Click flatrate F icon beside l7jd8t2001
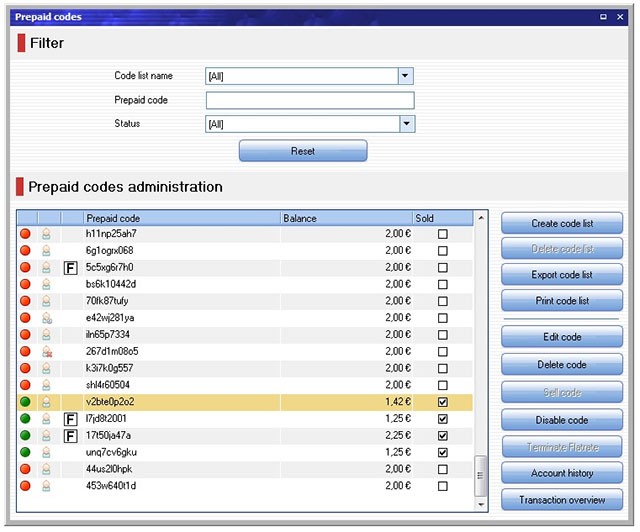The height and width of the screenshot is (532, 640). (71, 419)
